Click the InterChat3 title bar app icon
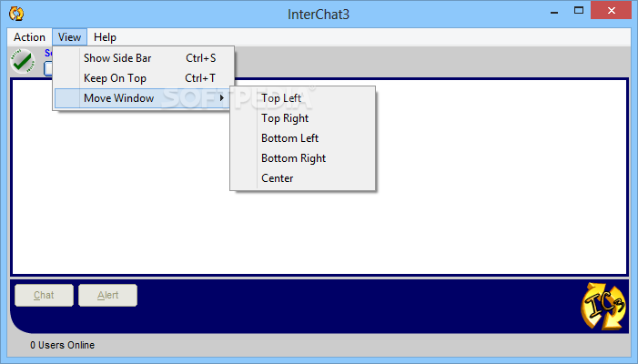 16,14
